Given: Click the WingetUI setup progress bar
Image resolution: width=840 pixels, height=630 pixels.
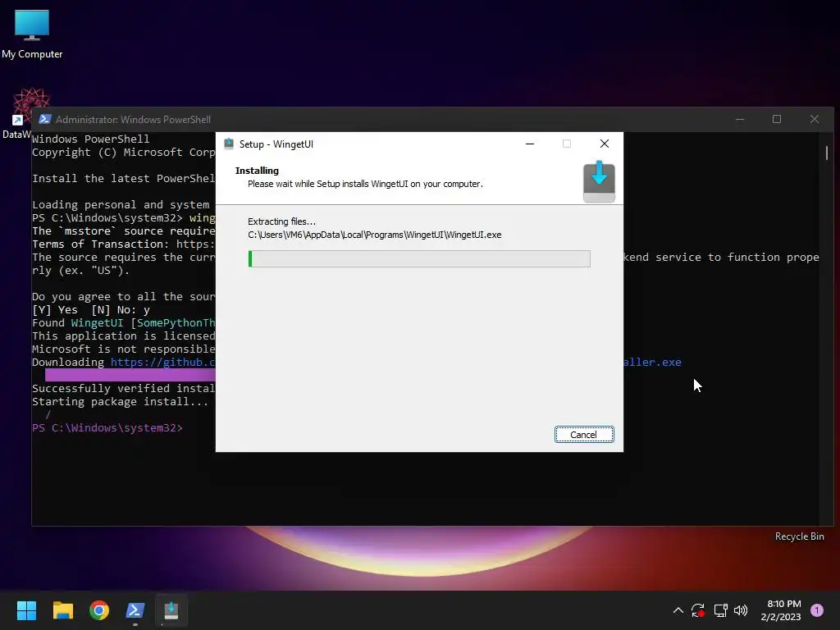Looking at the screenshot, I should click(x=419, y=258).
